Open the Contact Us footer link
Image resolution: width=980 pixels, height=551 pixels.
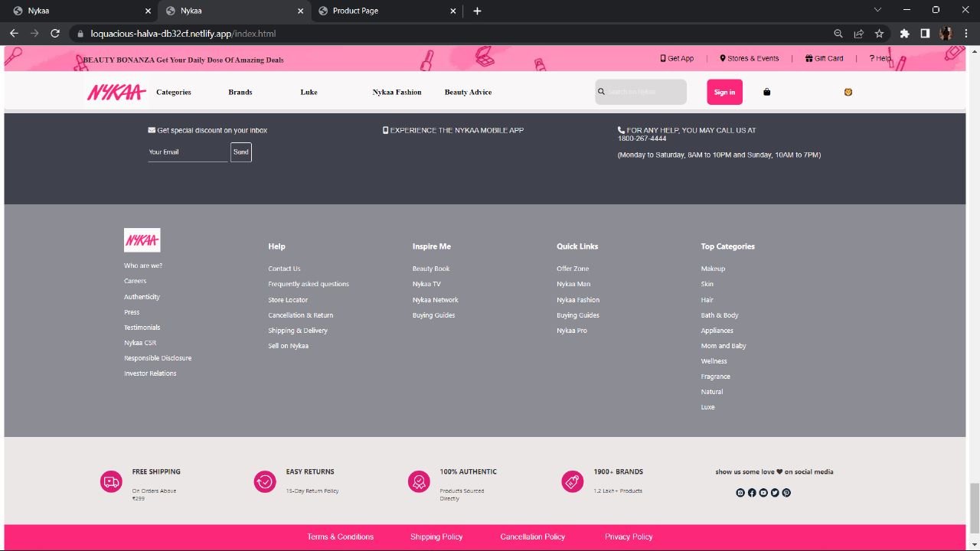point(284,269)
